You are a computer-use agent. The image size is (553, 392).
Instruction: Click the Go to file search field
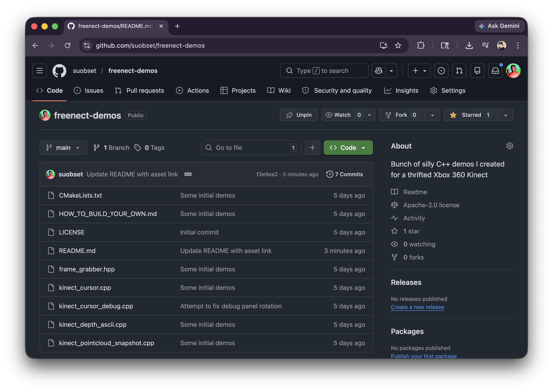[251, 147]
